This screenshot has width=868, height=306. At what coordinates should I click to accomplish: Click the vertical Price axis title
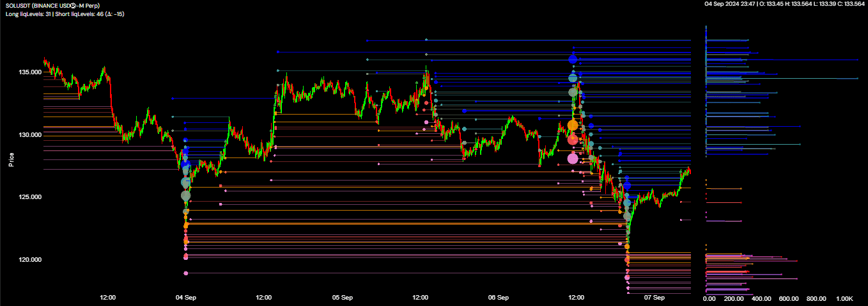[11, 160]
